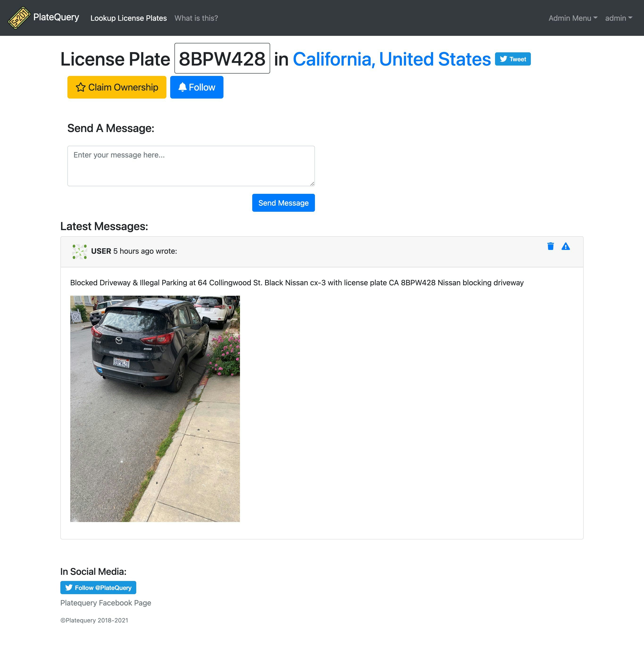This screenshot has width=644, height=655.
Task: Click the Follow @PlateQuery Twitter button
Action: [x=98, y=587]
